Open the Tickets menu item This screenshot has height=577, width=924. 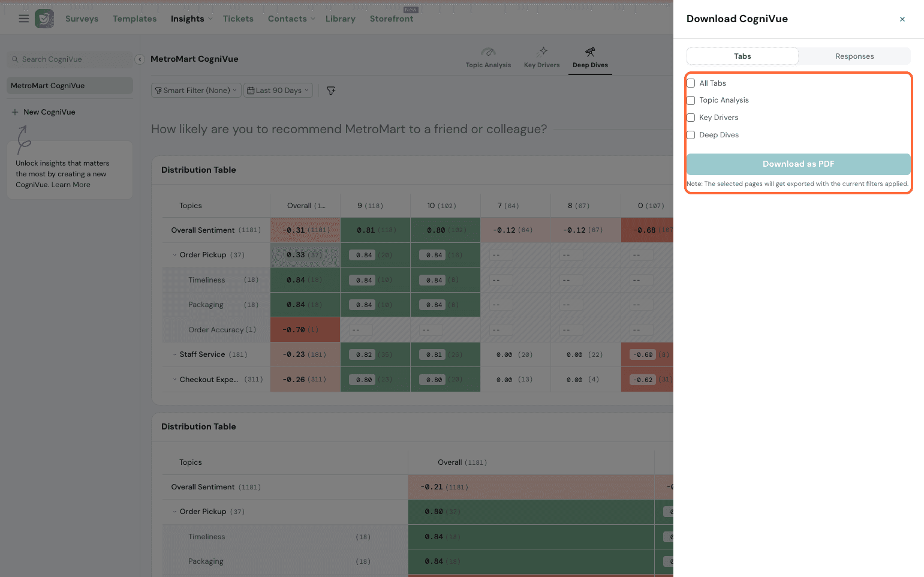[238, 19]
